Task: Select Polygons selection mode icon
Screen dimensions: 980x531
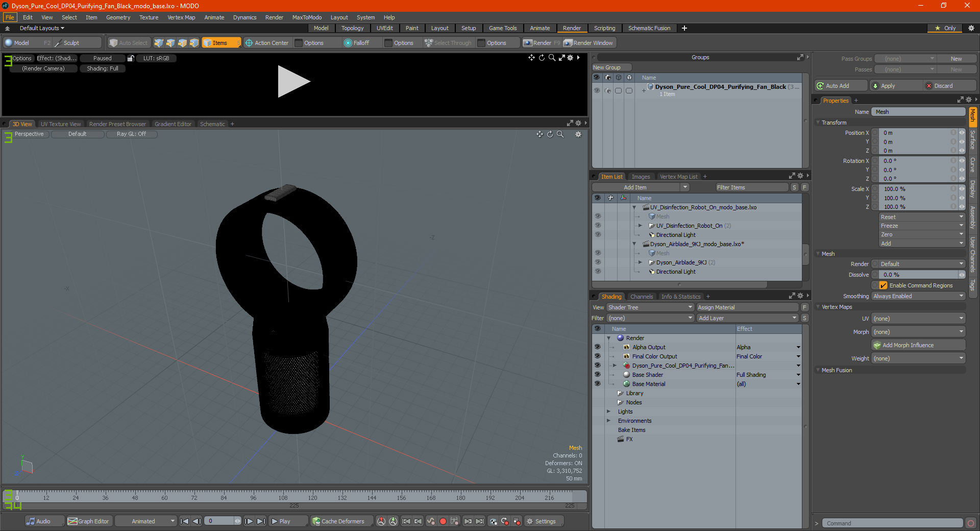Action: [182, 43]
